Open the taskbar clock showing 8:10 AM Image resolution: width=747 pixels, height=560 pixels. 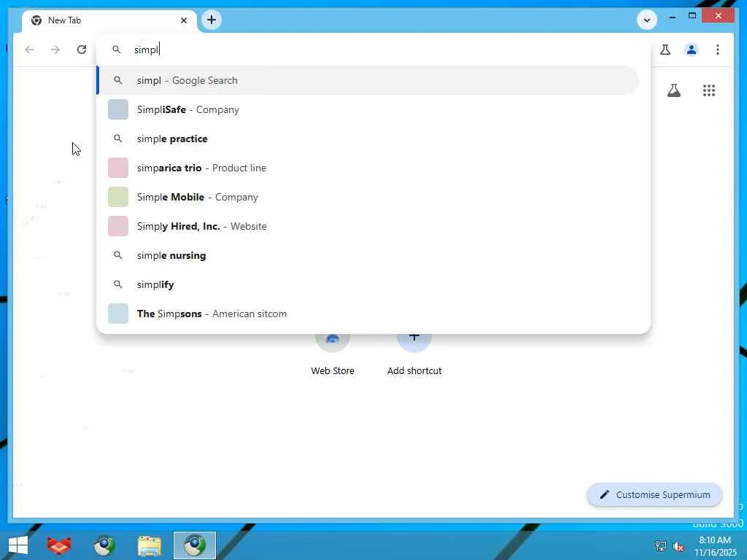(715, 546)
